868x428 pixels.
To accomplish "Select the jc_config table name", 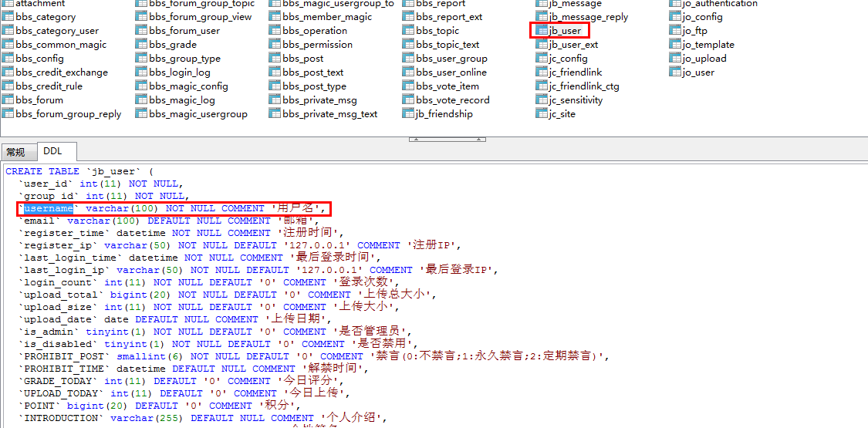I will (568, 59).
